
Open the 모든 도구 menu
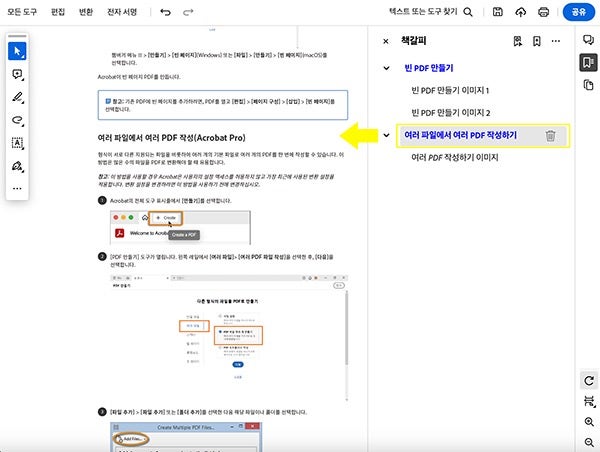[22, 12]
